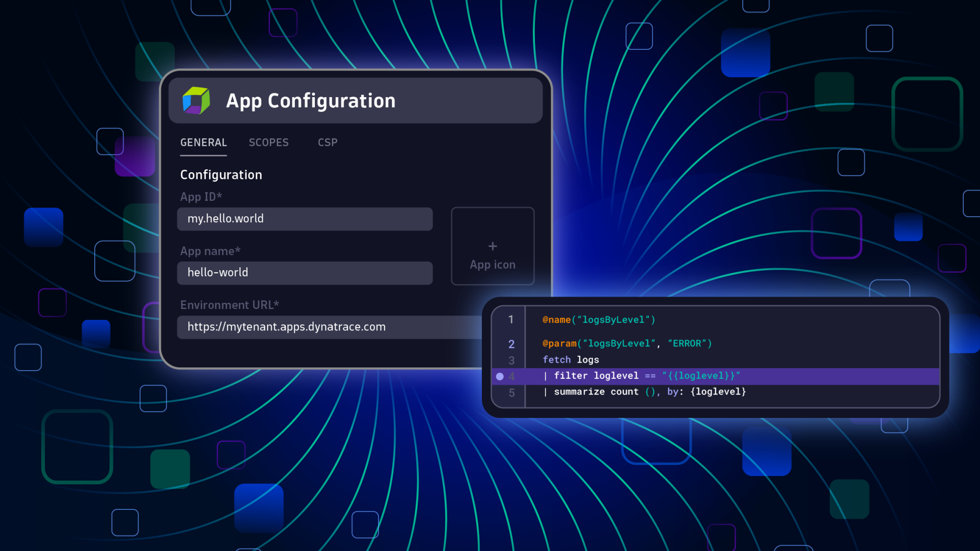
Task: Click the App Configuration title bar
Action: pyautogui.click(x=356, y=100)
